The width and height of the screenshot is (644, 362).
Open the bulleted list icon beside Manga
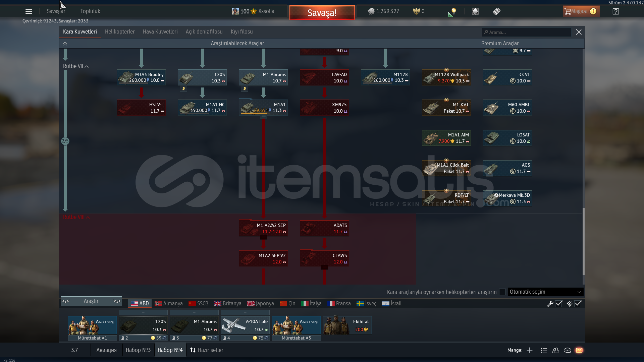544,350
